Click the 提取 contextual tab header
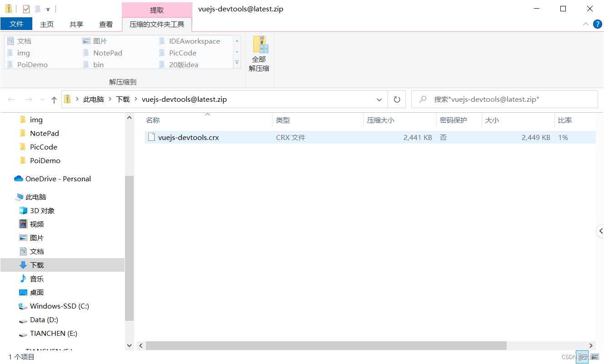Viewport: 604px width, 364px height. [157, 10]
